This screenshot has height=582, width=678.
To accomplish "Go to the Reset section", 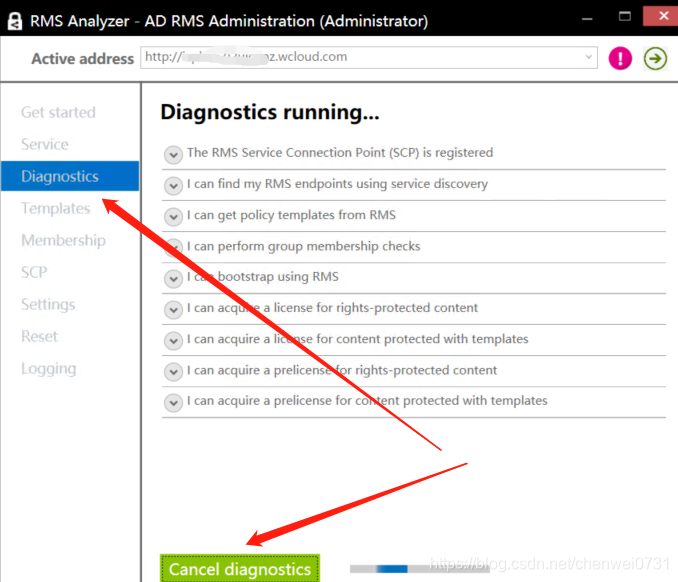I will pos(39,336).
